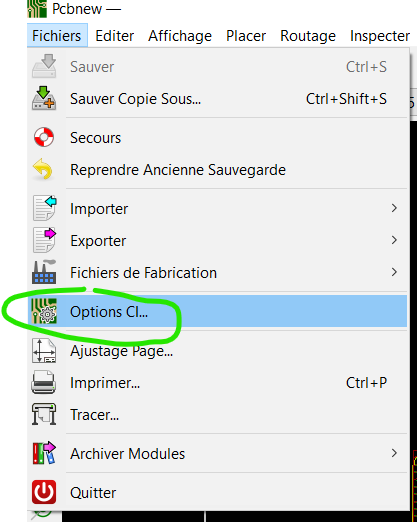Click the Ajustage Page sheet icon
Screen dimensions: 417x522
(44, 350)
